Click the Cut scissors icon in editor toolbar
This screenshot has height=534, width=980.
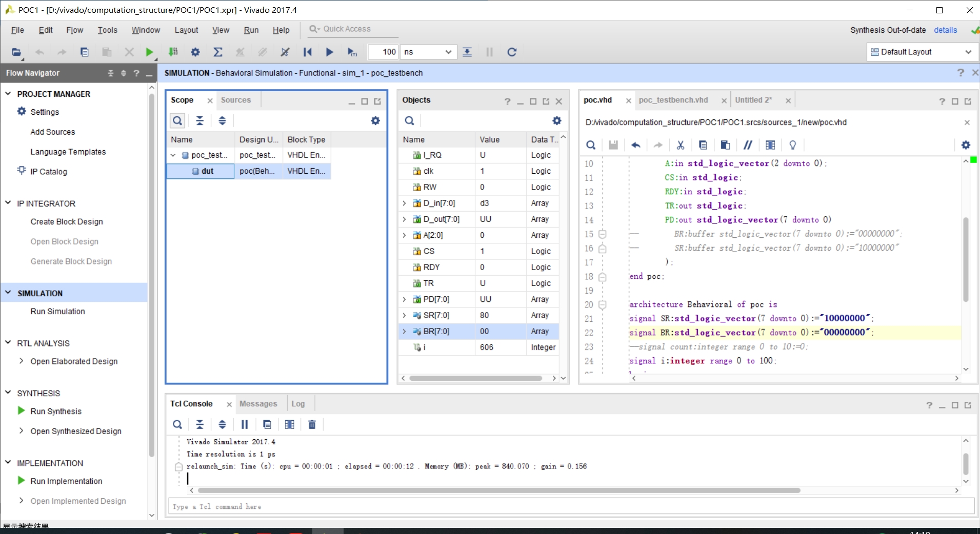pyautogui.click(x=681, y=145)
